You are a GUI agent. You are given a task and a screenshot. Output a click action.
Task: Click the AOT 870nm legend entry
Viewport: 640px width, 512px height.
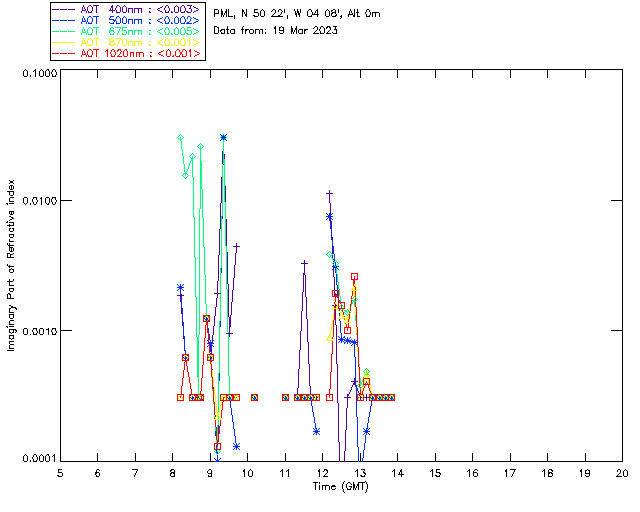(127, 42)
